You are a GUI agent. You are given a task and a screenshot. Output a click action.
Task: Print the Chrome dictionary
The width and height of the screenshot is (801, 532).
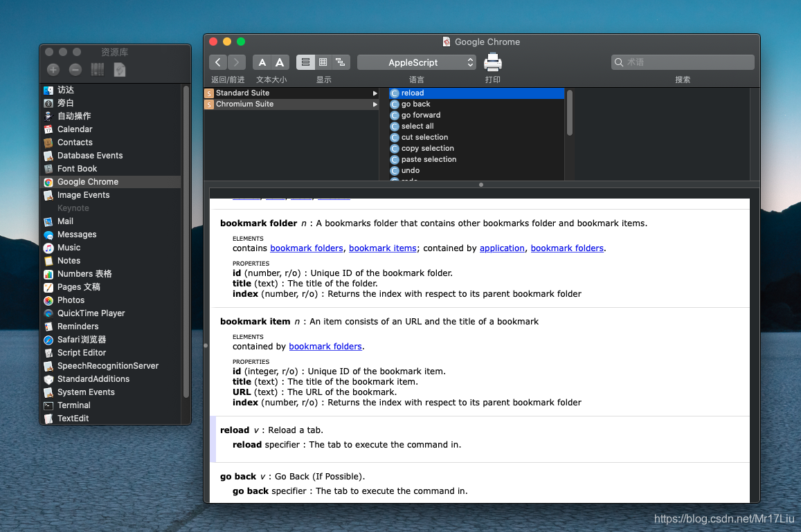pyautogui.click(x=493, y=62)
